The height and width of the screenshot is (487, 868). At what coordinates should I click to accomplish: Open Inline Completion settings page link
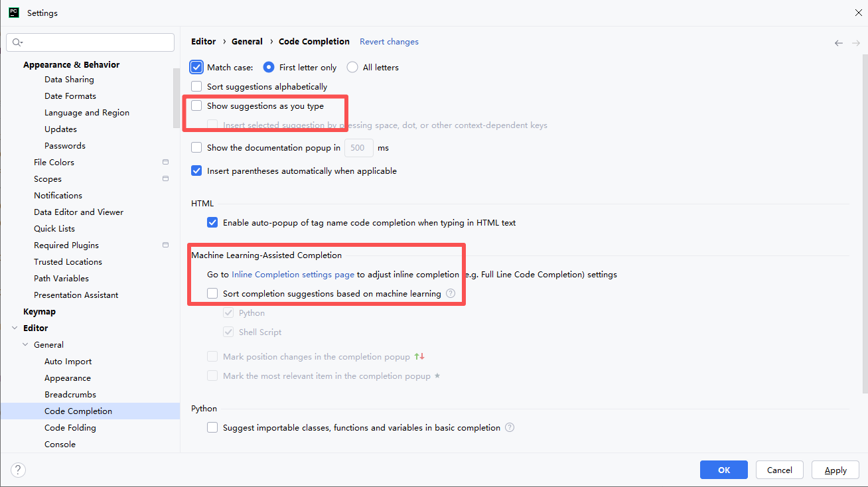(293, 274)
